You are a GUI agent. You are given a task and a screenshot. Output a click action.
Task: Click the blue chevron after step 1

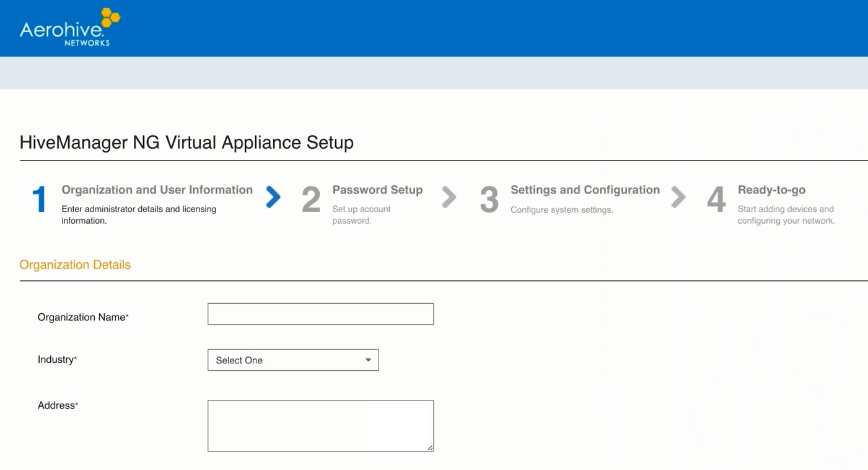(x=273, y=197)
